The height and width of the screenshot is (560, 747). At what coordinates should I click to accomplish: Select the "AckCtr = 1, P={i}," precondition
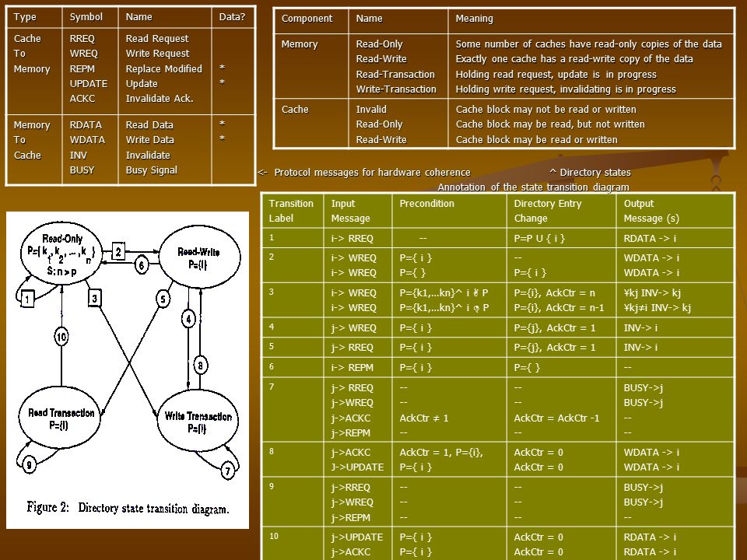[441, 453]
